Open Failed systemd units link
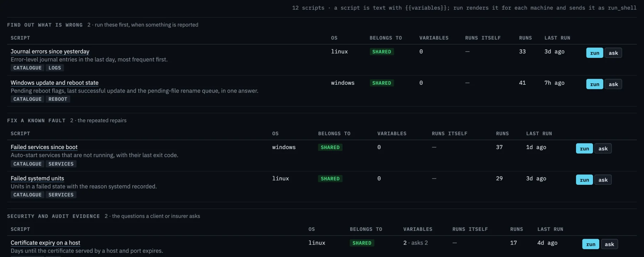 tap(37, 178)
